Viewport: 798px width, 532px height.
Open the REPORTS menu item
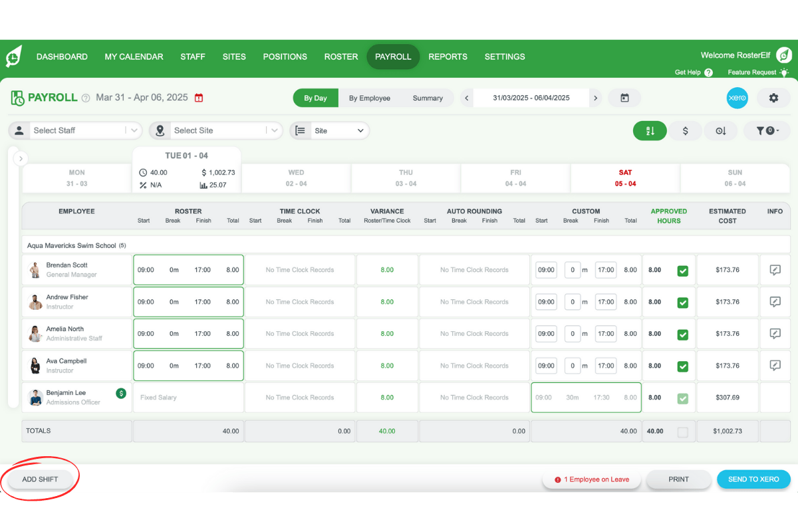(448, 57)
